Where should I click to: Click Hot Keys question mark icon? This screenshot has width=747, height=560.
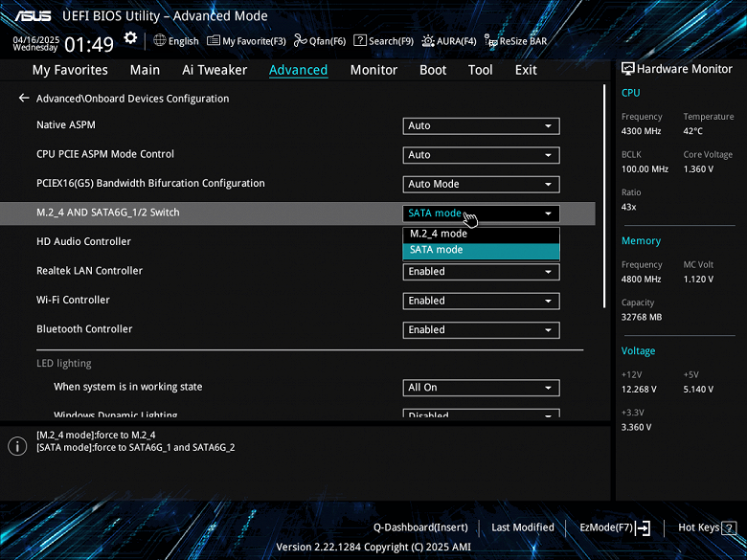point(729,528)
